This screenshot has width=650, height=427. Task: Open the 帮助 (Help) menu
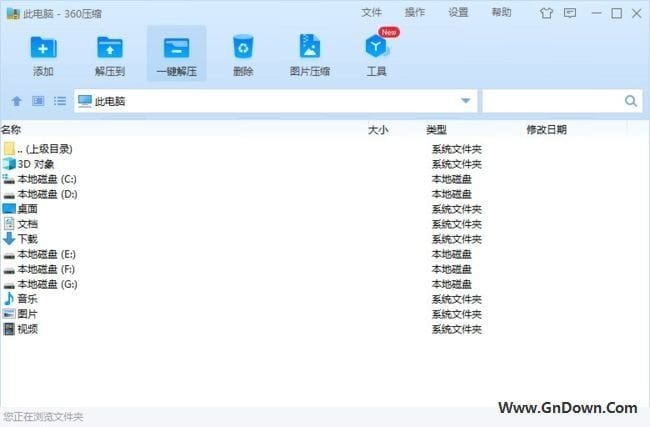[501, 13]
